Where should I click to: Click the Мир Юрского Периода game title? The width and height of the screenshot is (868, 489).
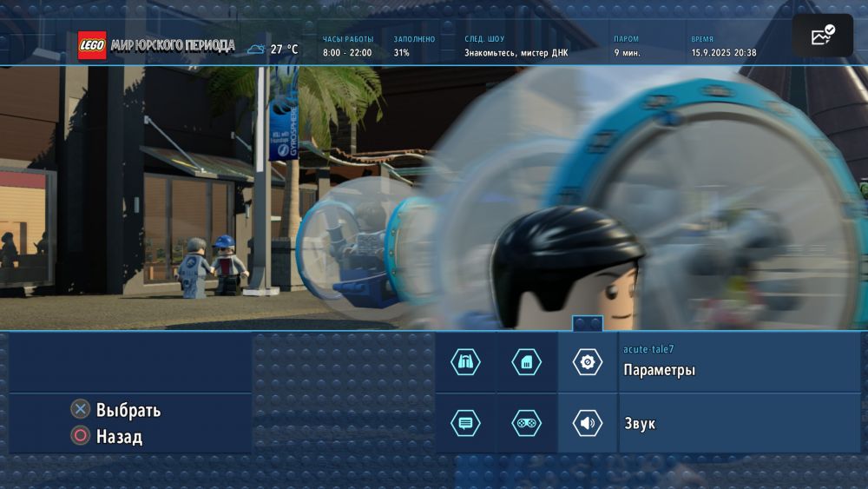click(173, 45)
